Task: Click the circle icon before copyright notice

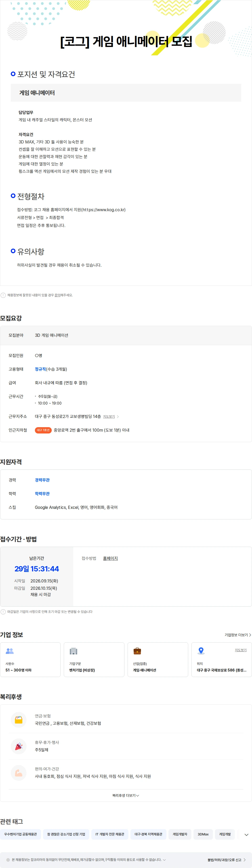Action: coord(8,860)
